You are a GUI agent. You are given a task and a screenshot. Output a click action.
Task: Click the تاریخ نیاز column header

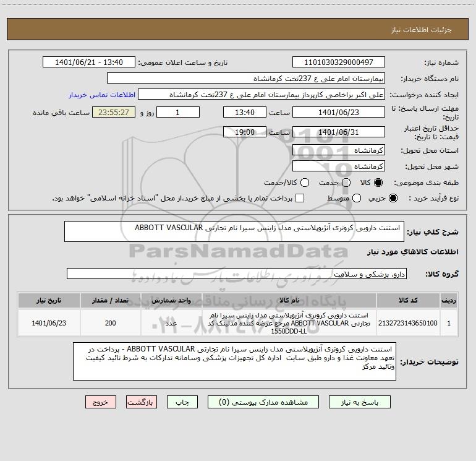click(49, 300)
